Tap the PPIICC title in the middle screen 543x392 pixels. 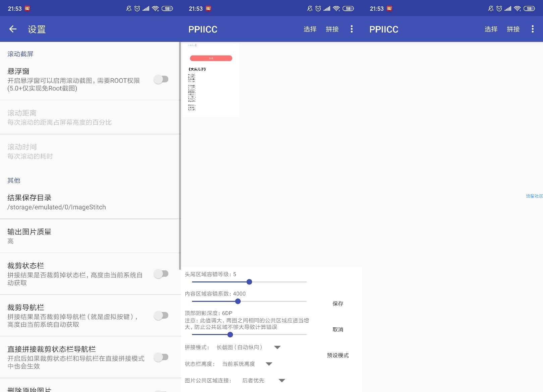203,29
